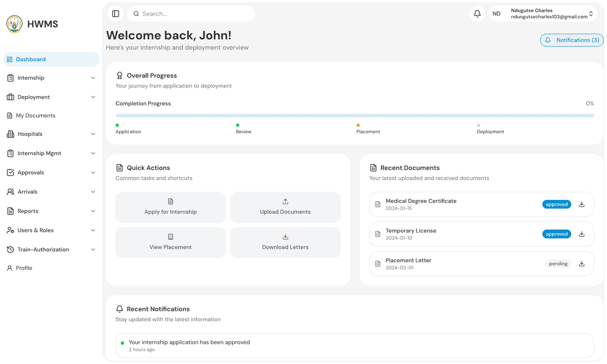Screen dimensions: 607x364
Task: Open View Placement quick action
Action: (170, 242)
